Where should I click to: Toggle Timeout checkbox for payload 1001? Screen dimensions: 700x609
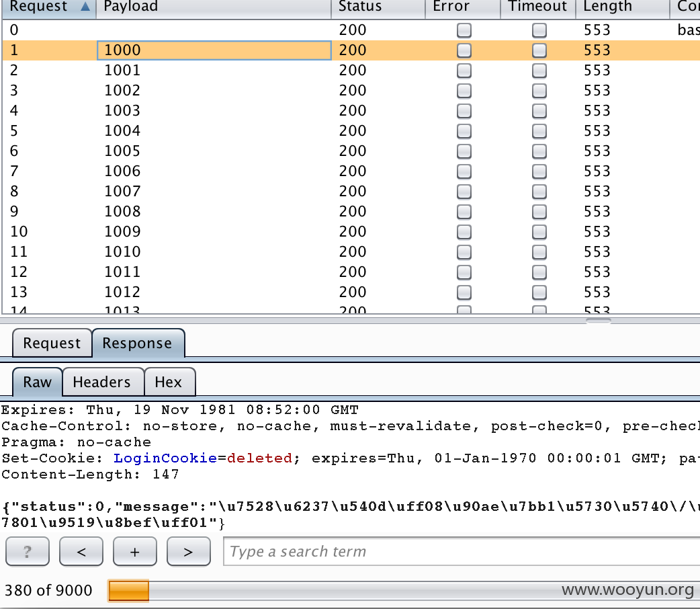tap(539, 71)
